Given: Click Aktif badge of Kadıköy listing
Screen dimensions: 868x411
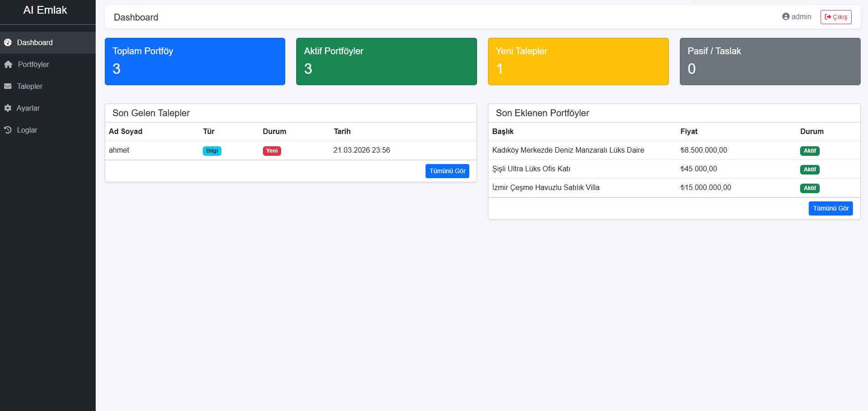Looking at the screenshot, I should pos(810,151).
